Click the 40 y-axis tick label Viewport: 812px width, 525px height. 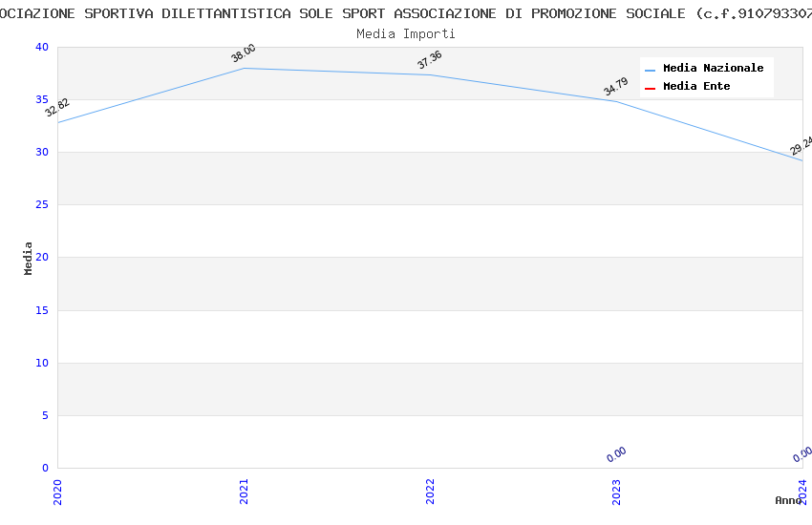(40, 48)
